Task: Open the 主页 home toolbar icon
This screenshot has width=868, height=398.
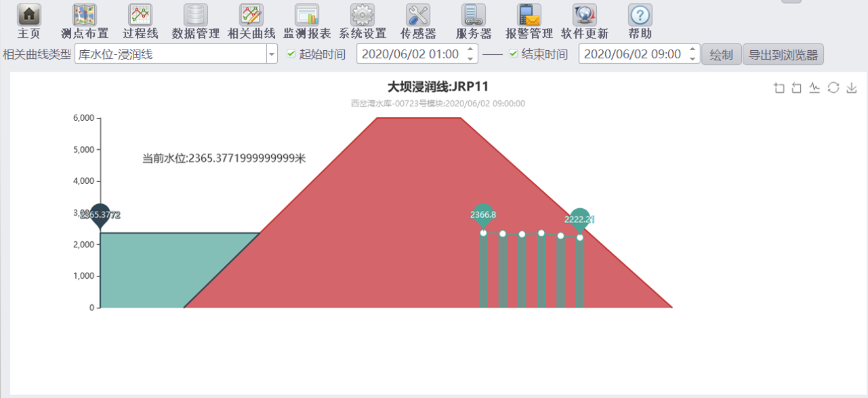Action: (x=28, y=15)
